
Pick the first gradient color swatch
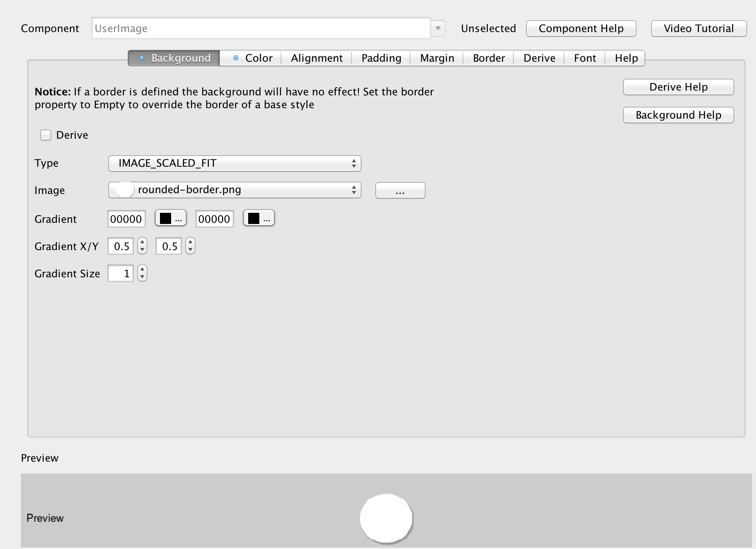pyautogui.click(x=170, y=218)
